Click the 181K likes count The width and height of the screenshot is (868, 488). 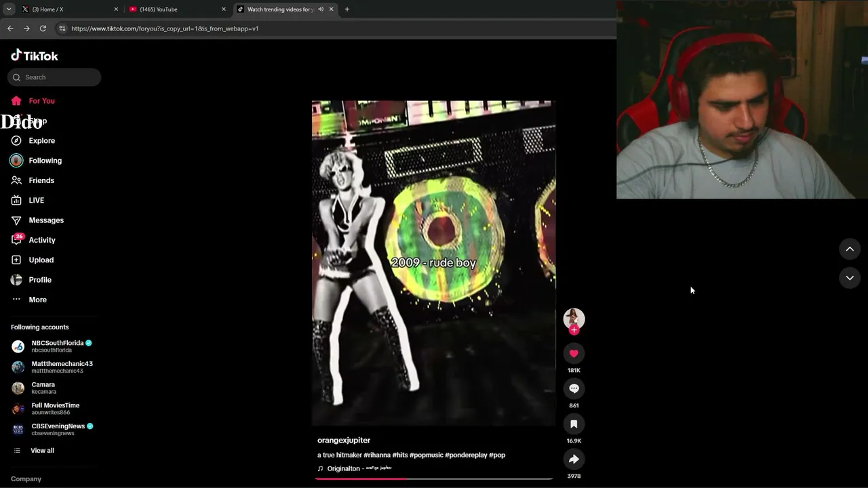574,371
